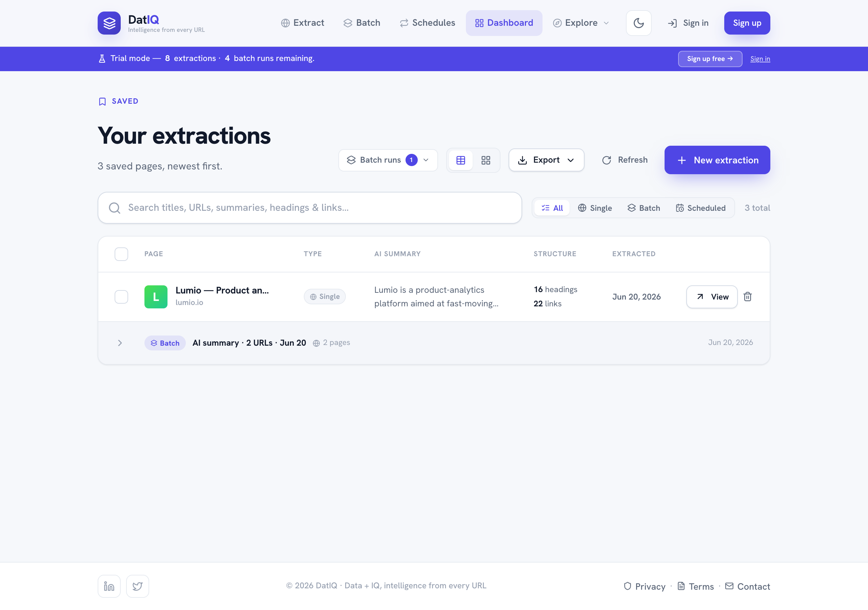868x610 pixels.
Task: Click Sign up free in trial banner
Action: tap(710, 59)
